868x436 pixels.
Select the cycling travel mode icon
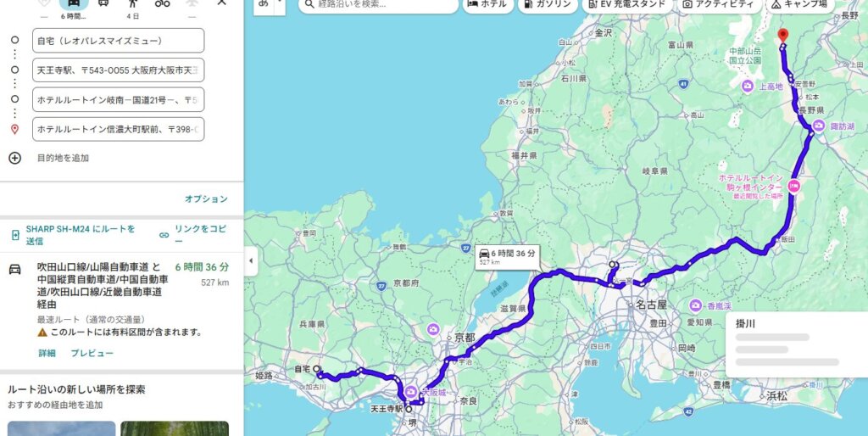(x=162, y=3)
